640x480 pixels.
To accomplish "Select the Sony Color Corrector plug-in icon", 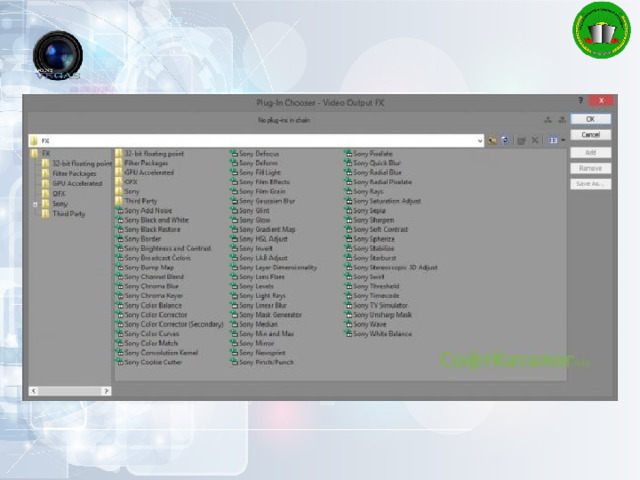I will point(119,315).
